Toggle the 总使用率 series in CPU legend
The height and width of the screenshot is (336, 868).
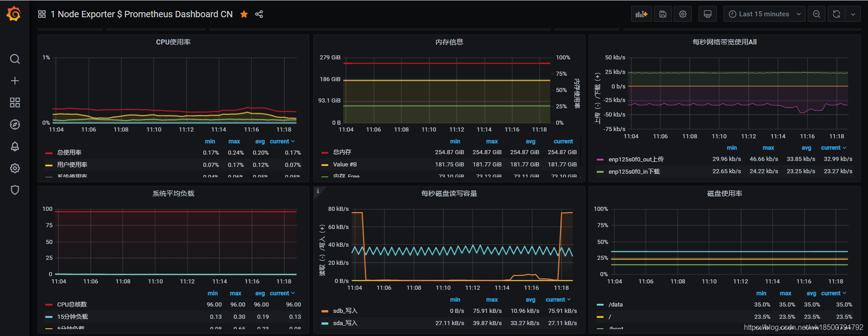coord(69,153)
